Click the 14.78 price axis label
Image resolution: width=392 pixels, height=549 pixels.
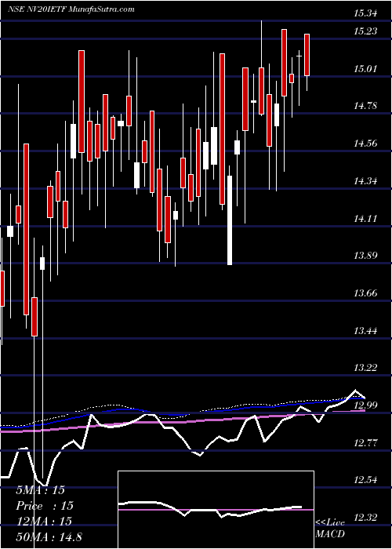365,106
